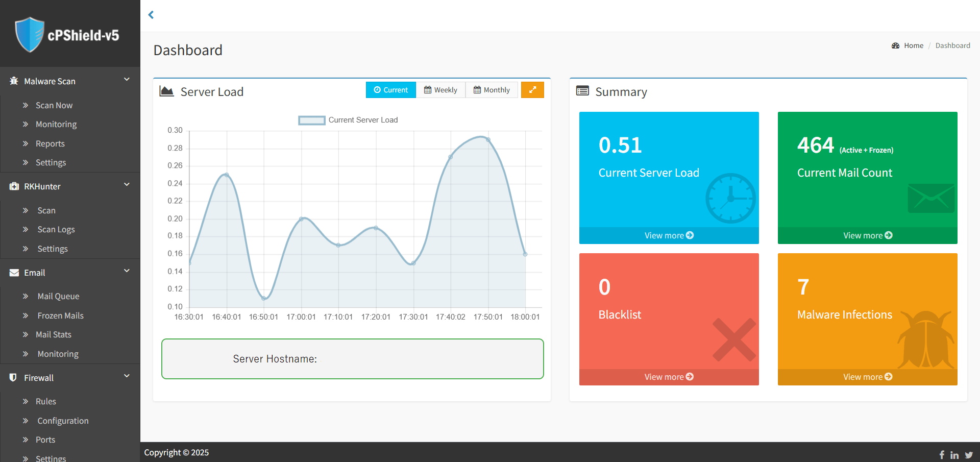The height and width of the screenshot is (462, 980).
Task: Switch chart to Weekly view
Action: pyautogui.click(x=440, y=90)
